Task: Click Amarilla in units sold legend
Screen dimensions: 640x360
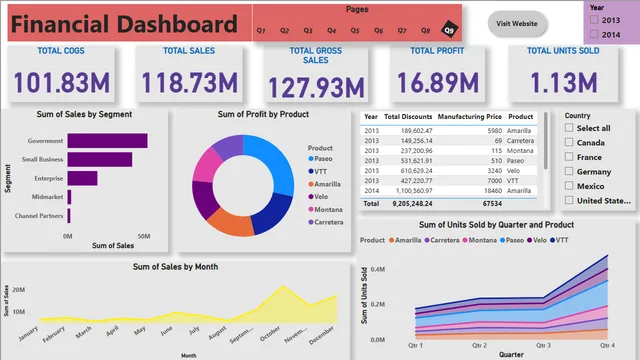Action: [404, 240]
